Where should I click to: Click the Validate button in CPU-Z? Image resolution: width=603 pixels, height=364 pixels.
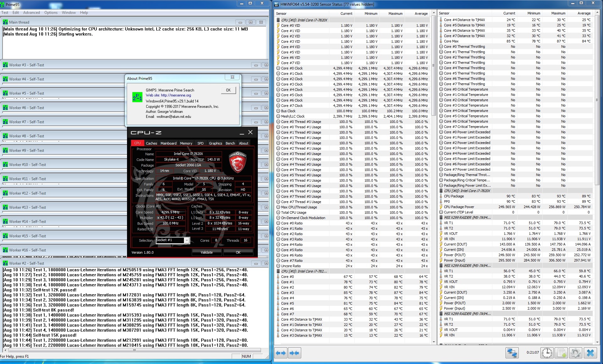(x=207, y=252)
